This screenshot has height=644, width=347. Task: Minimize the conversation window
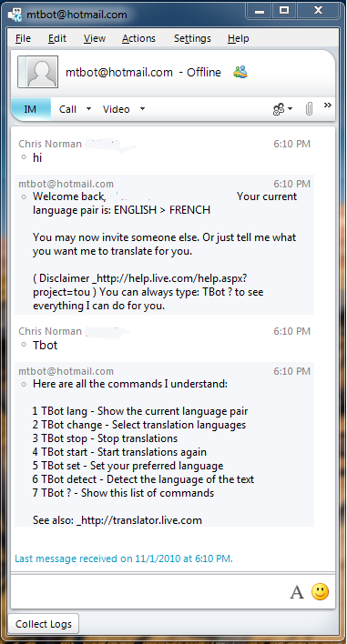260,11
